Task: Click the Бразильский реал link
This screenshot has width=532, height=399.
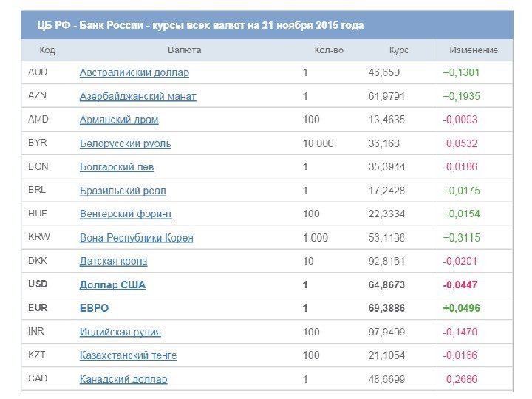Action: click(123, 191)
